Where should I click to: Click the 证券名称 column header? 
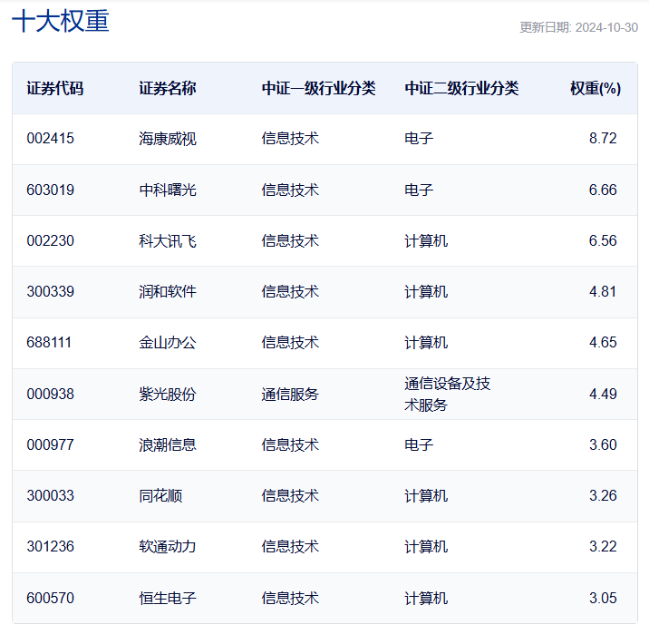pos(168,88)
